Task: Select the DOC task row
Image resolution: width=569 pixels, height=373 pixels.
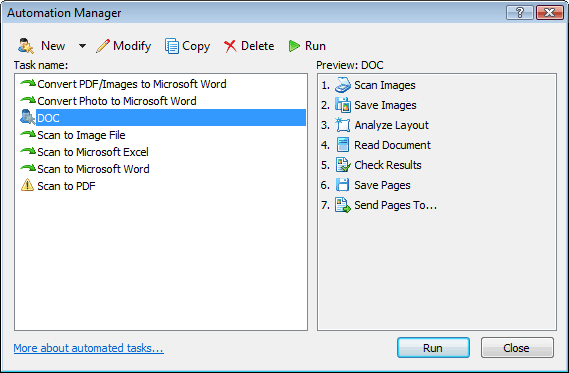Action: pyautogui.click(x=171, y=118)
